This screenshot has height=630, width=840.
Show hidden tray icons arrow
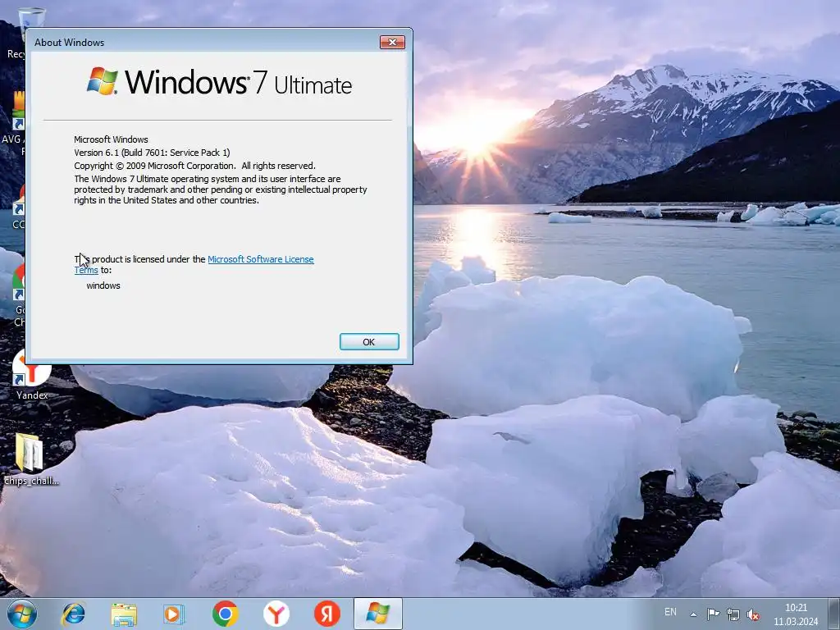click(693, 614)
